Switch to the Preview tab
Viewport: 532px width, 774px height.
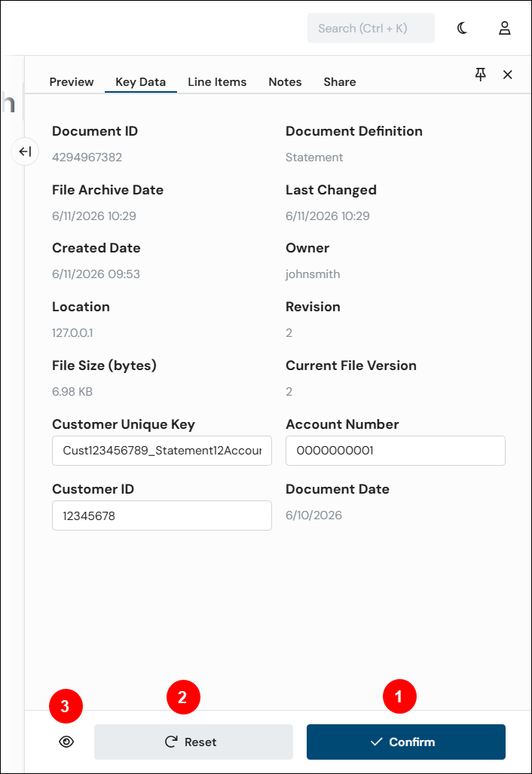[x=72, y=82]
